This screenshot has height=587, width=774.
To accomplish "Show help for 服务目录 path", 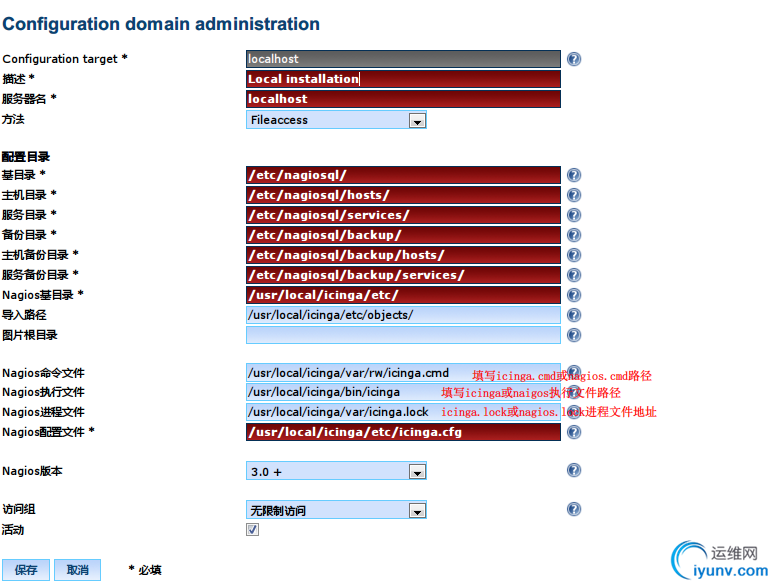I will pyautogui.click(x=574, y=215).
